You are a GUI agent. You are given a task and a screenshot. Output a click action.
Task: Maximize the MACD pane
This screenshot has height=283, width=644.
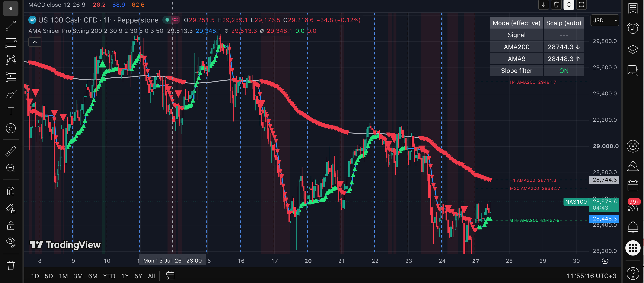[581, 4]
